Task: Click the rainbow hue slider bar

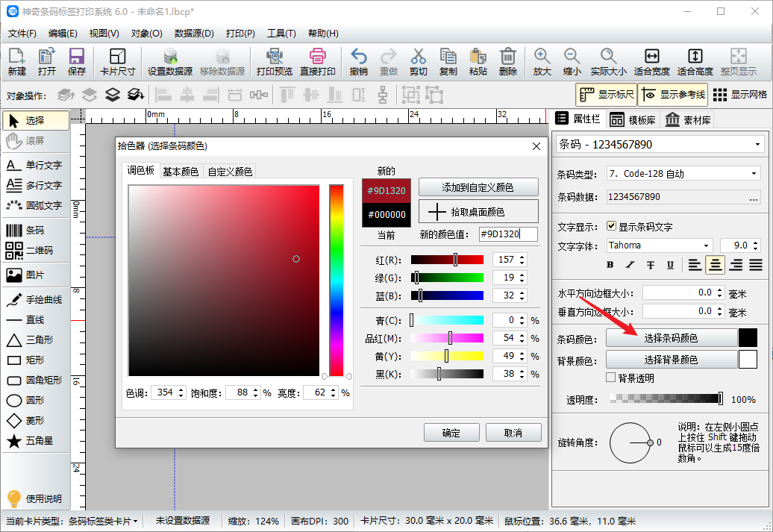Action: click(x=337, y=280)
